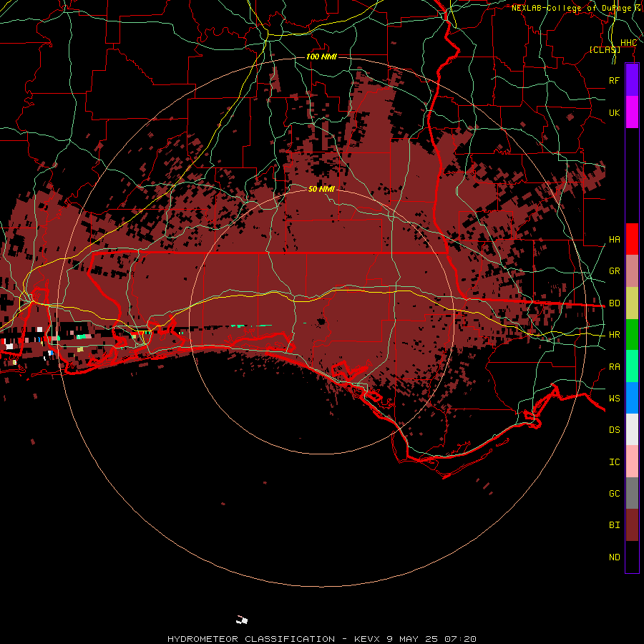
Task: Click the 100 NMI range ring label
Action: click(321, 57)
